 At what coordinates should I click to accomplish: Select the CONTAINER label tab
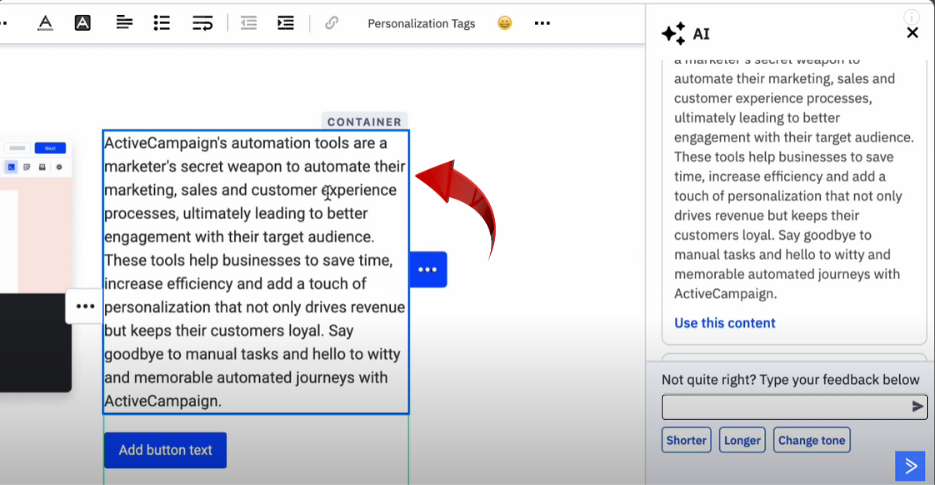364,121
